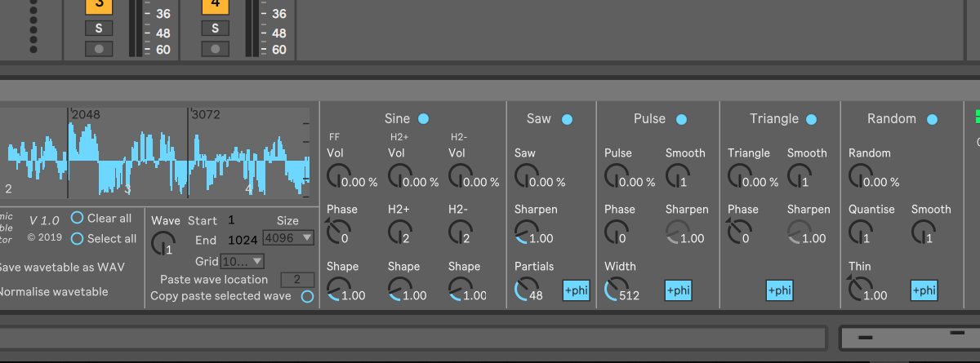Toggle the Saw oscillator on/off circle
The image size is (980, 363).
coord(567,119)
